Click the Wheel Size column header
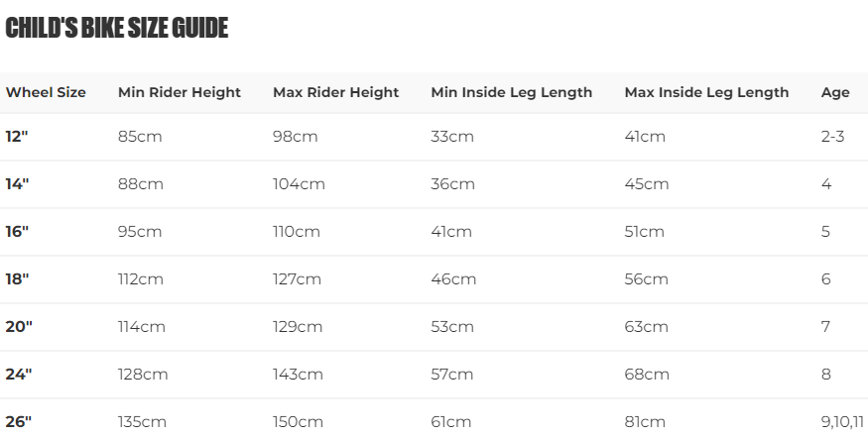The height and width of the screenshot is (437, 868). point(46,92)
